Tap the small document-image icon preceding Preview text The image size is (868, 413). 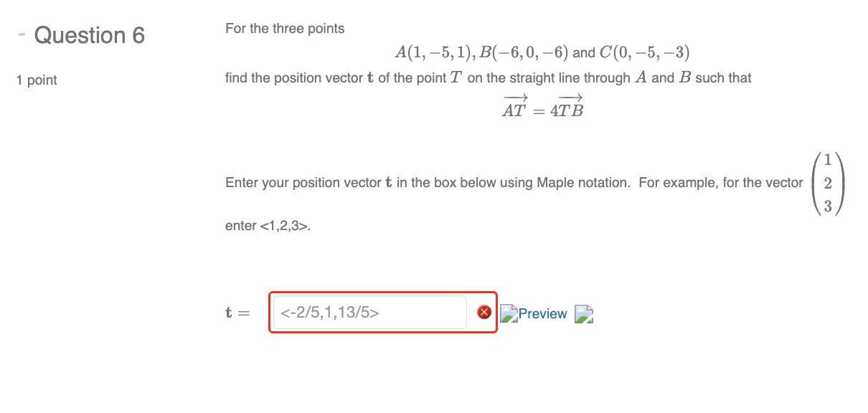tap(508, 313)
